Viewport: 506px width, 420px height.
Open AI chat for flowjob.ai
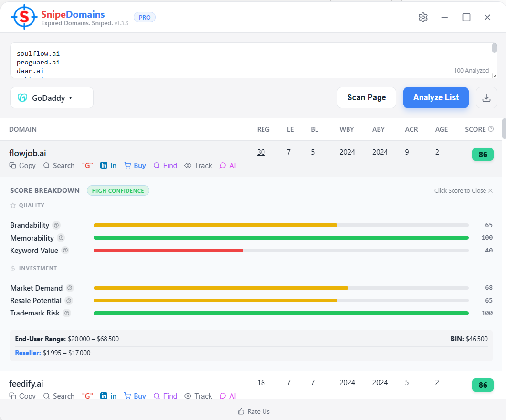tap(228, 166)
